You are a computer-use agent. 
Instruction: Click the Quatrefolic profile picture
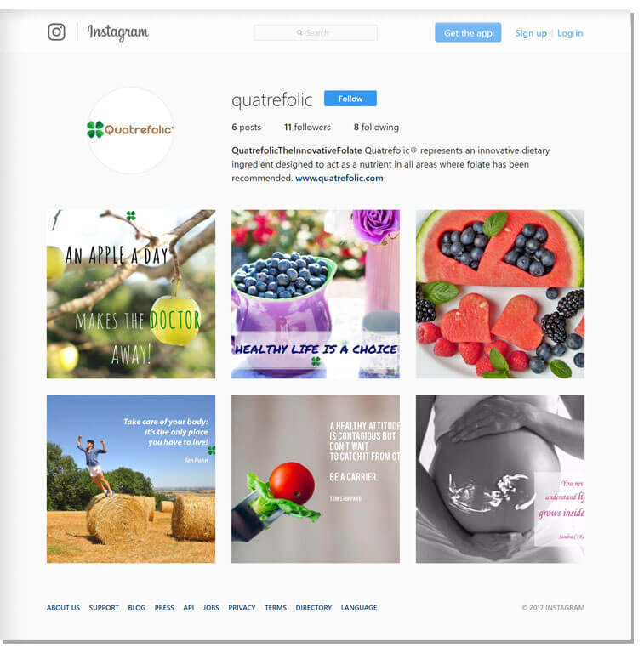[130, 130]
